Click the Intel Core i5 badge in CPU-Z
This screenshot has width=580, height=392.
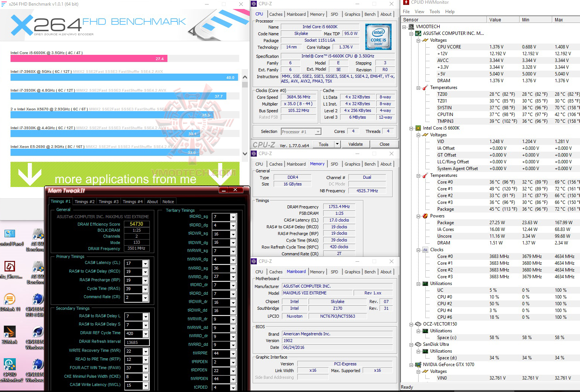pos(378,36)
